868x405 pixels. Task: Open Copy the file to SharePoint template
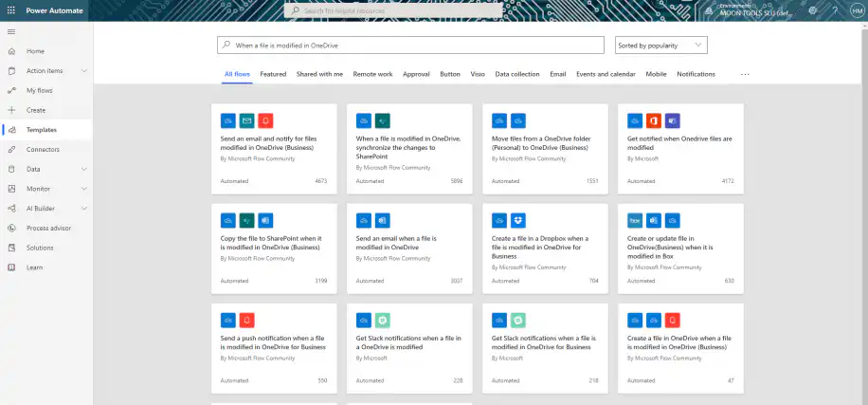[274, 249]
